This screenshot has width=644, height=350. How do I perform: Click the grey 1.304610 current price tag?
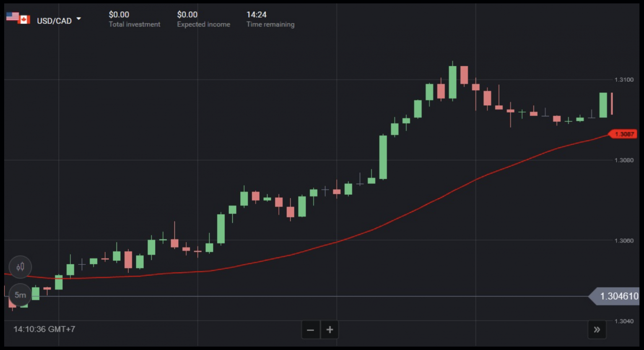617,296
